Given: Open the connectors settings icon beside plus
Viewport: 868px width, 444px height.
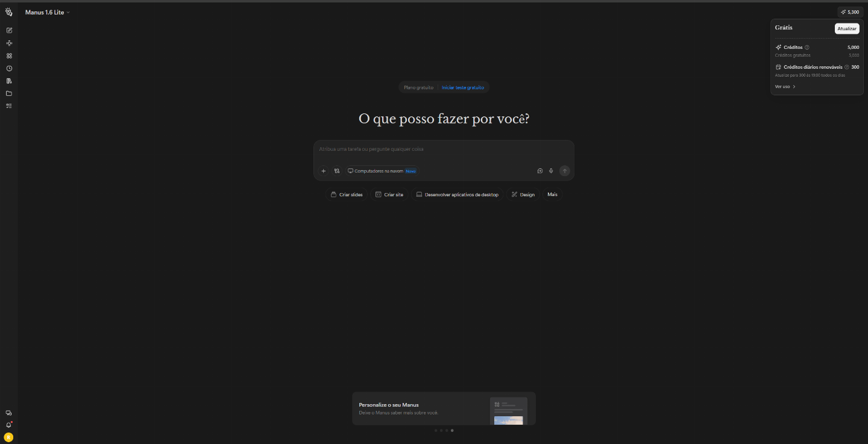Looking at the screenshot, I should [337, 171].
